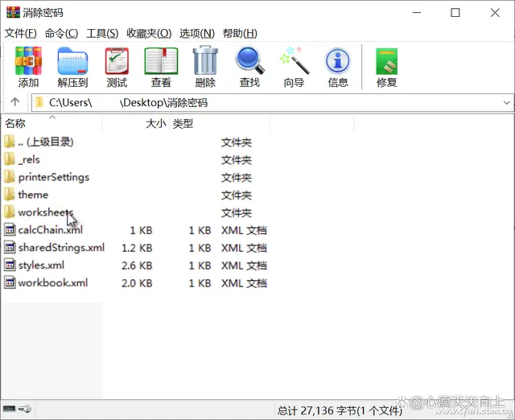Screen dimensions: 515x420
Task: Select the _rels folder icon
Action: pyautogui.click(x=10, y=159)
